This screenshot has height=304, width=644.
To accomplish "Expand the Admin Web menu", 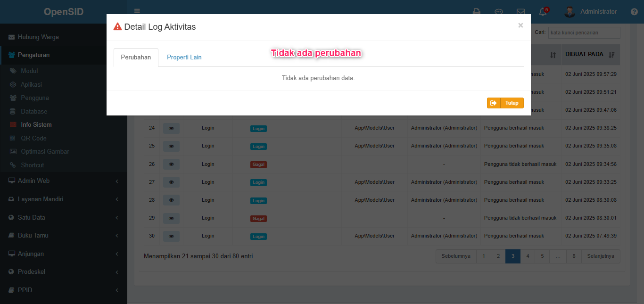I will click(64, 181).
